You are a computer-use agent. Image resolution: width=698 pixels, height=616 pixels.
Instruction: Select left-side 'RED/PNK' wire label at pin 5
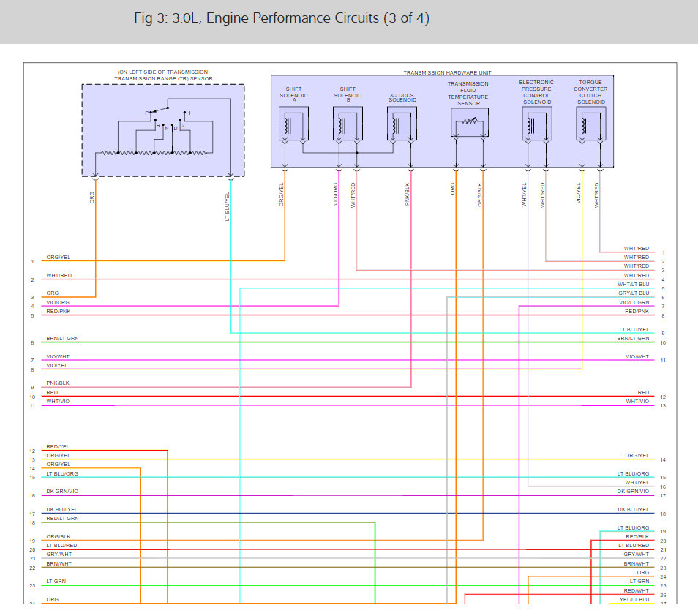click(59, 311)
